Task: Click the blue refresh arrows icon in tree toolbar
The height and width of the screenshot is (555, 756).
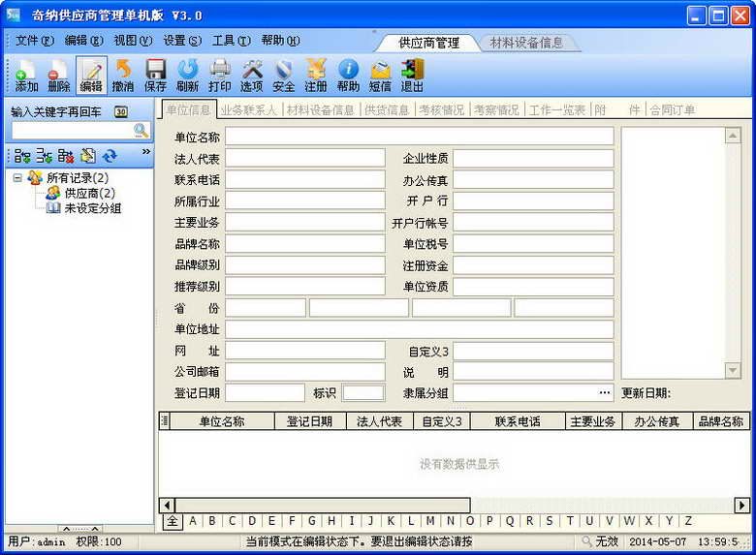Action: [x=110, y=156]
